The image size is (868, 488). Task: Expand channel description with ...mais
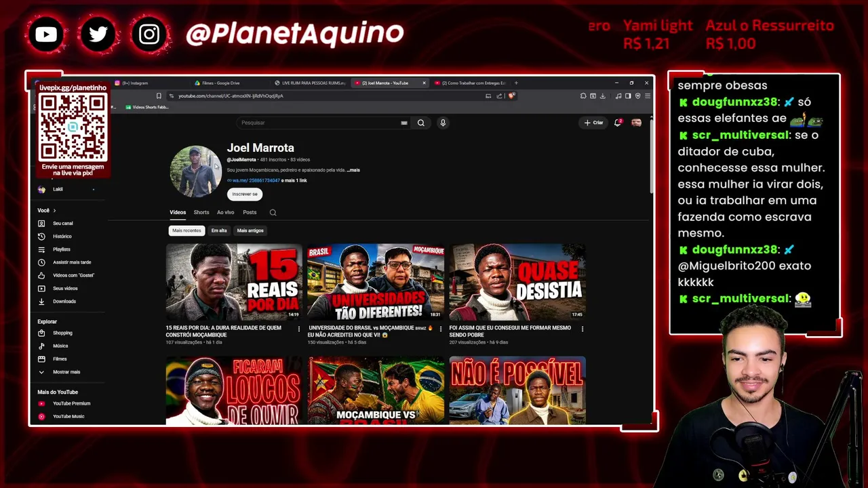[353, 170]
